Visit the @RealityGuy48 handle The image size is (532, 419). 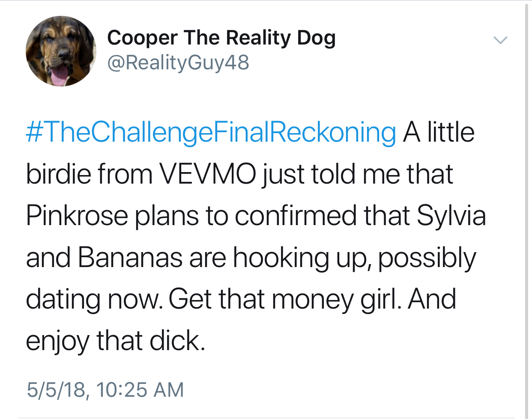click(x=178, y=63)
